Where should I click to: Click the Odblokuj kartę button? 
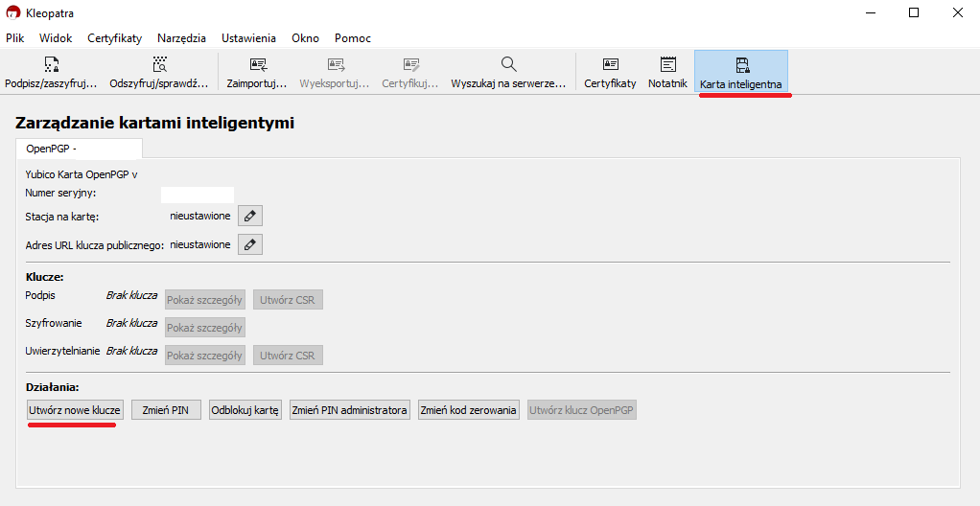click(x=245, y=410)
